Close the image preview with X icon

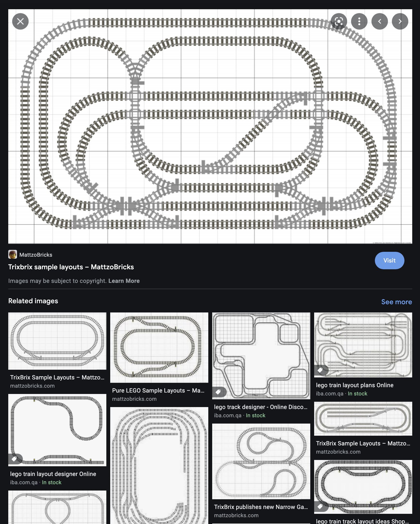pyautogui.click(x=20, y=21)
